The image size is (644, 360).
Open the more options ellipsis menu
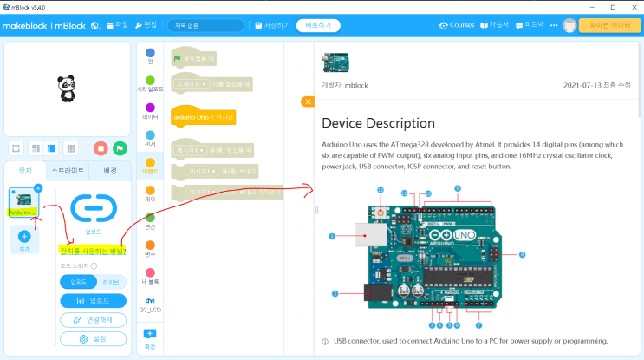tap(554, 25)
